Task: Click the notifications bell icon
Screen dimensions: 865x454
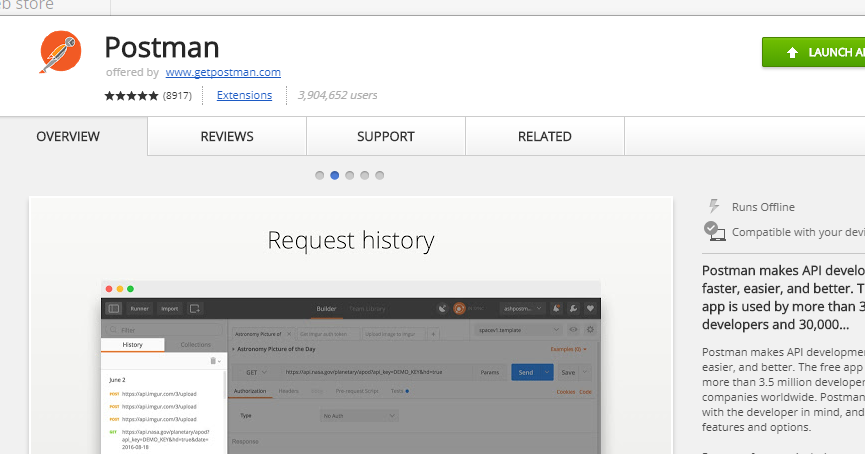Action: [x=556, y=309]
